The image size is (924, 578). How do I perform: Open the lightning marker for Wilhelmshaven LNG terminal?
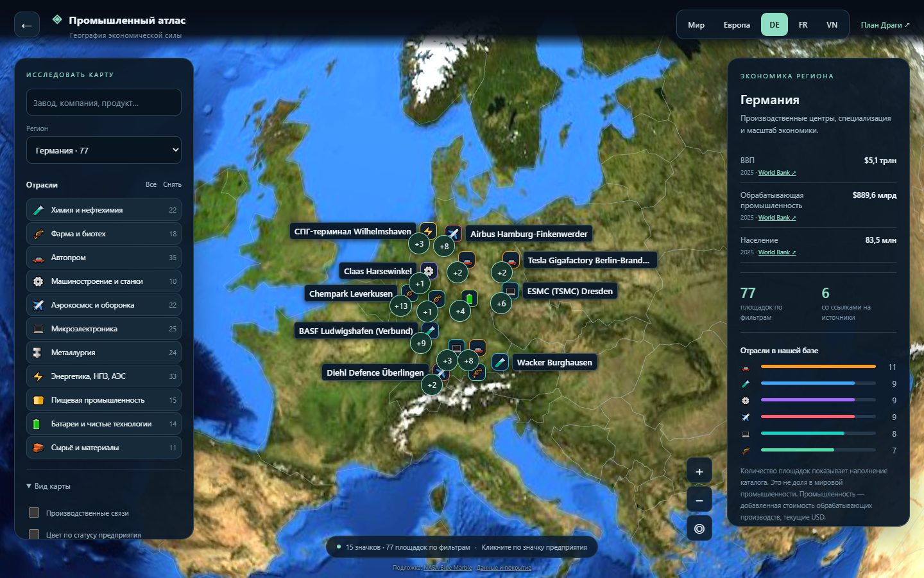click(428, 231)
